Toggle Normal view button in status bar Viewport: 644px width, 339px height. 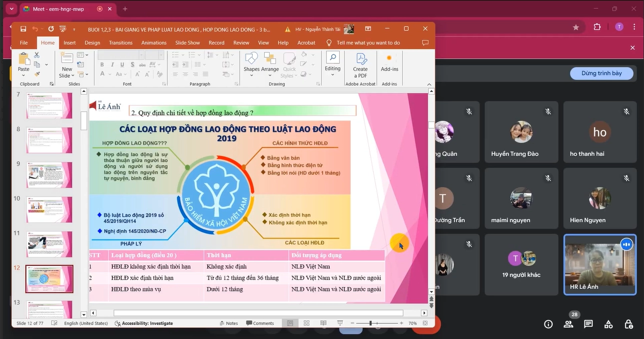[290, 323]
